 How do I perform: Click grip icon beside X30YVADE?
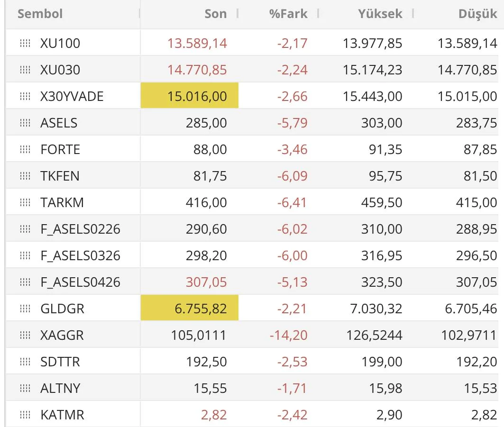[25, 97]
